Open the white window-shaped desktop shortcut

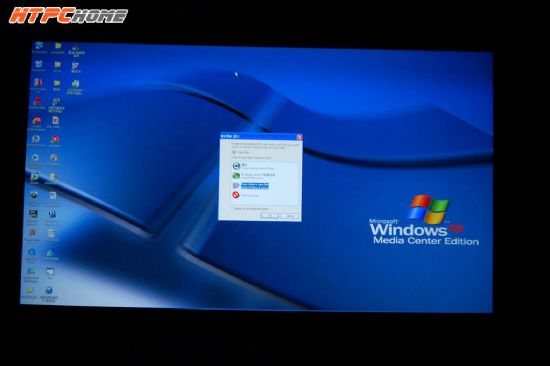50,272
